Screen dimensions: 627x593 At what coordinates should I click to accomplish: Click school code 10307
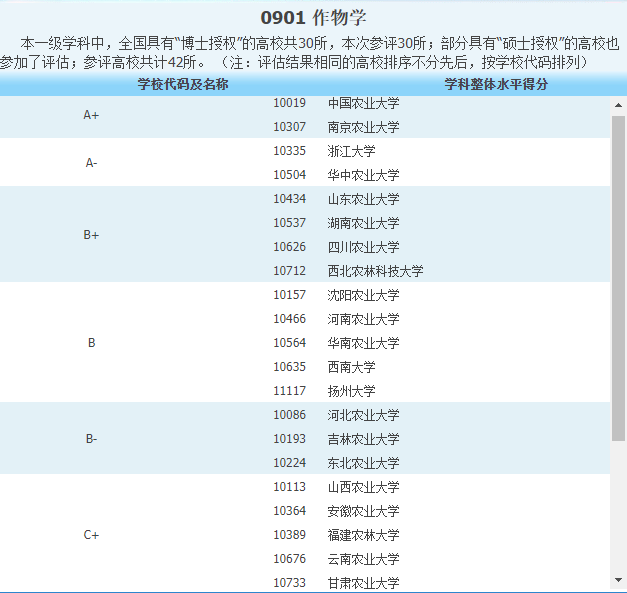click(290, 127)
